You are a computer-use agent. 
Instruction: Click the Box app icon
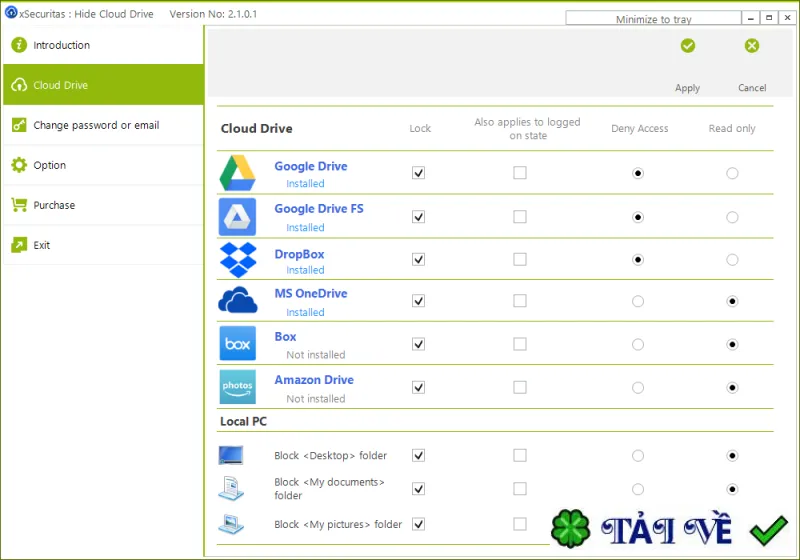[237, 343]
